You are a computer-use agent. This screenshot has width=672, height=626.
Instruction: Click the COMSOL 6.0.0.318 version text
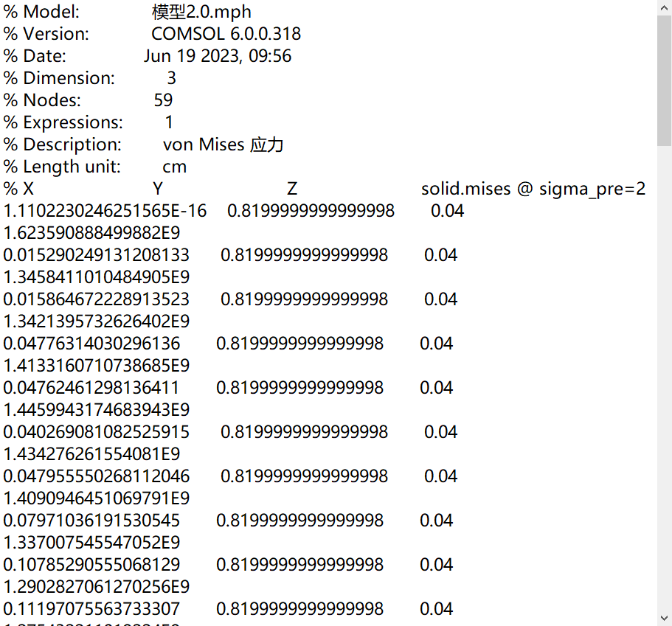pos(226,34)
